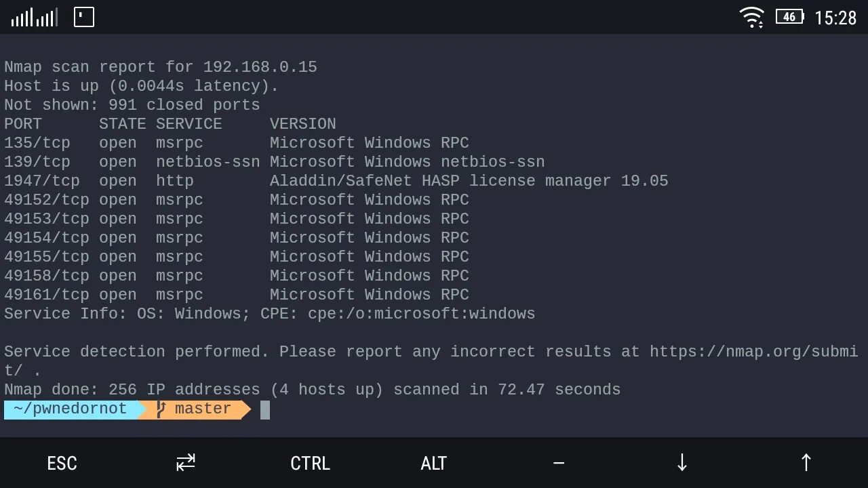868x488 pixels.
Task: Tap the square notification icon in status bar
Action: [84, 17]
